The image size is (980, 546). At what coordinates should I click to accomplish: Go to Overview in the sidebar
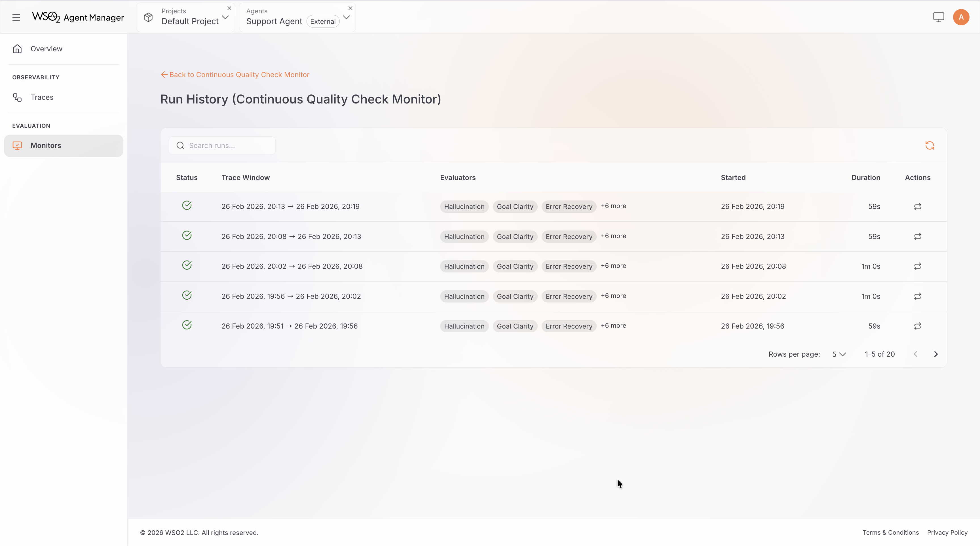64,49
